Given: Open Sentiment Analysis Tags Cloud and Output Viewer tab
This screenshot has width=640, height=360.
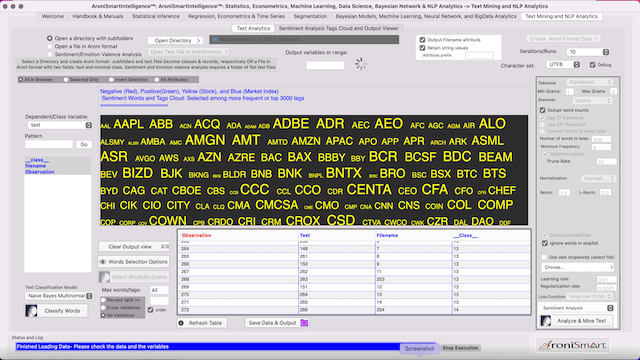Looking at the screenshot, I should [338, 28].
